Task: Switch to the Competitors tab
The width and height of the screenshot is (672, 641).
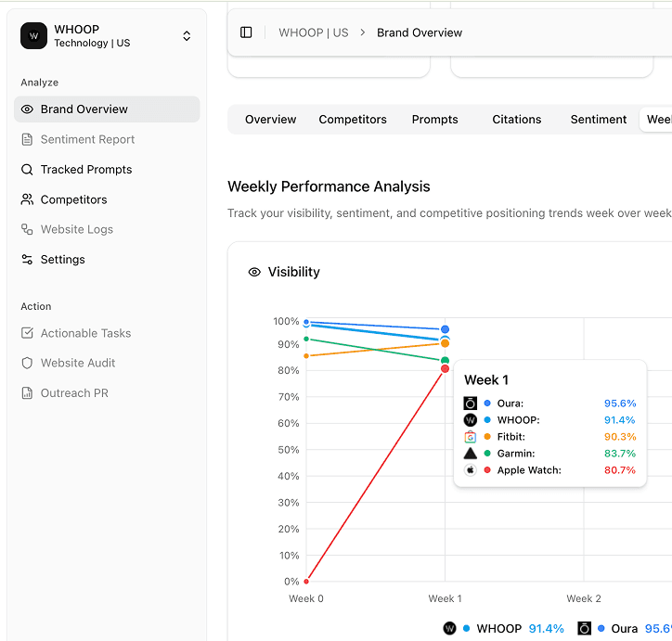Action: coord(353,120)
